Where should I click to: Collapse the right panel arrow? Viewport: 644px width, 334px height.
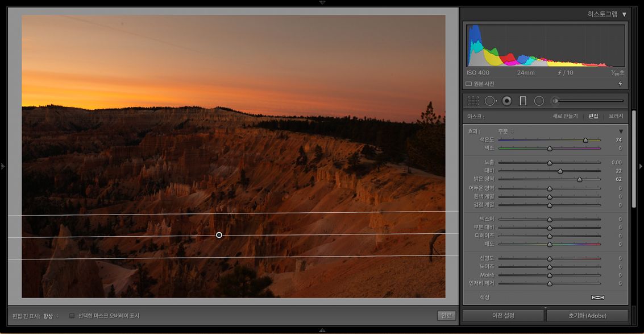coord(641,166)
